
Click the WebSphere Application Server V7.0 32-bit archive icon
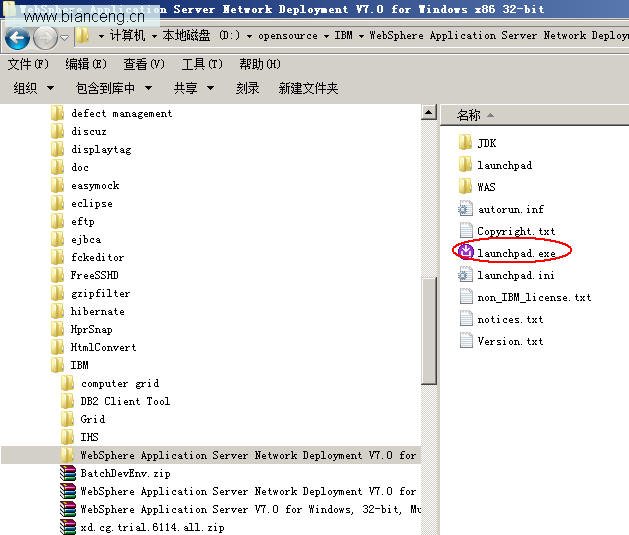pos(68,509)
